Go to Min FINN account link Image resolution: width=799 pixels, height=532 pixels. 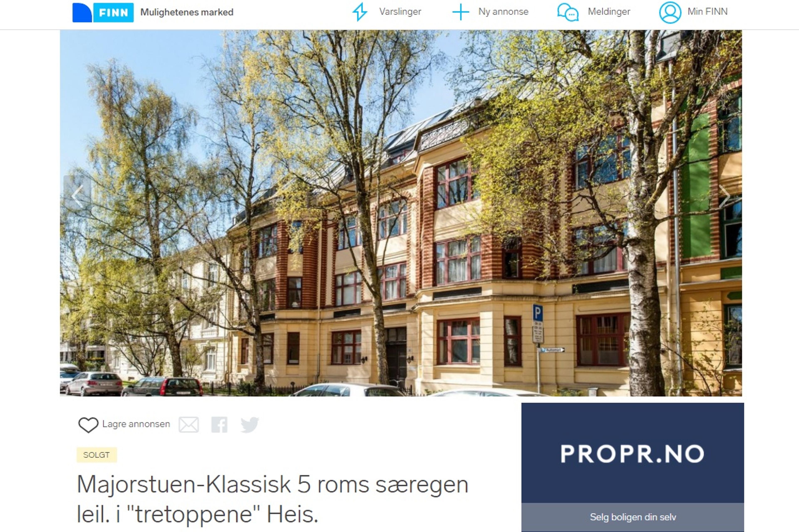[x=708, y=12]
